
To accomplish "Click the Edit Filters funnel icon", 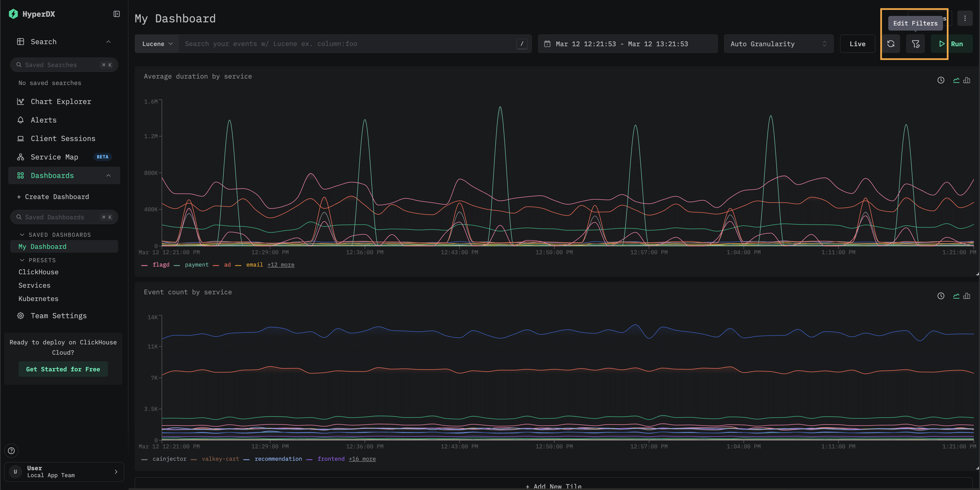I will [x=915, y=44].
